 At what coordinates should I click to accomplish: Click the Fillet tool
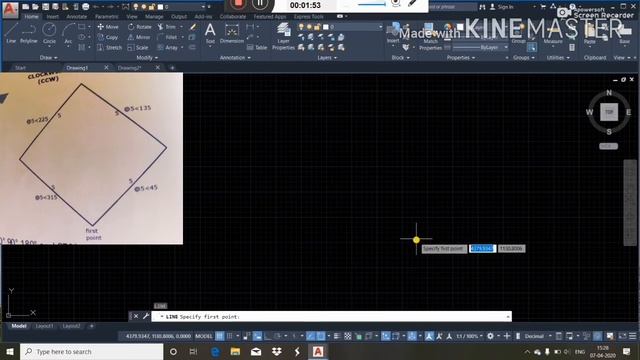pos(167,37)
